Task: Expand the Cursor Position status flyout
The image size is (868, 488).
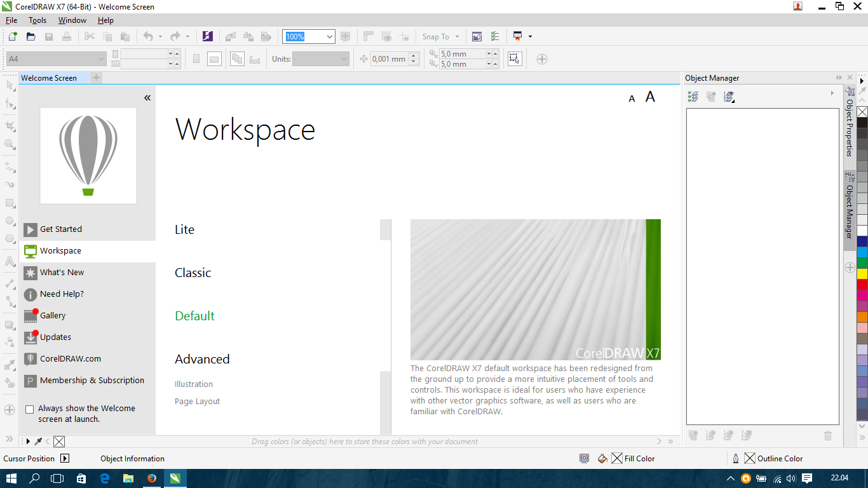Action: coord(65,458)
